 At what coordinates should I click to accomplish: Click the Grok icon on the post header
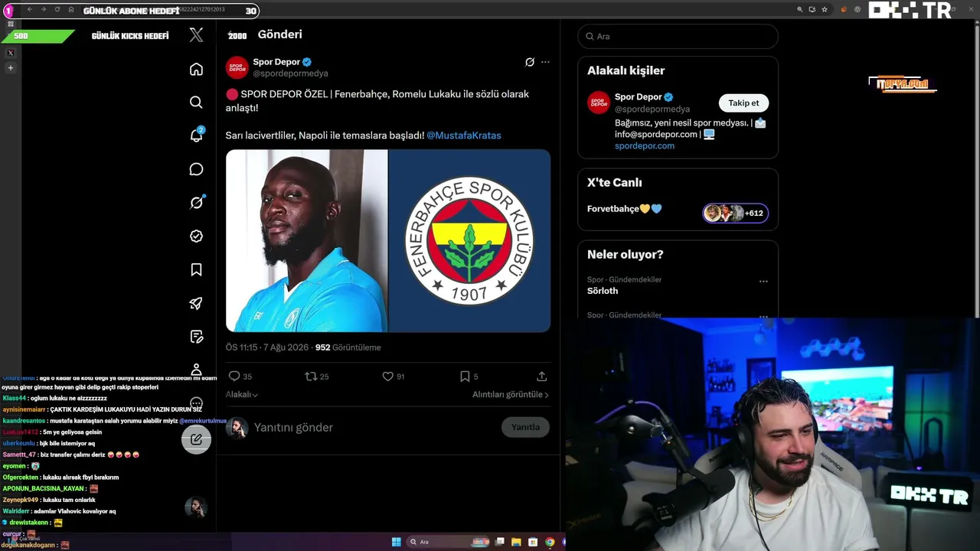[529, 62]
